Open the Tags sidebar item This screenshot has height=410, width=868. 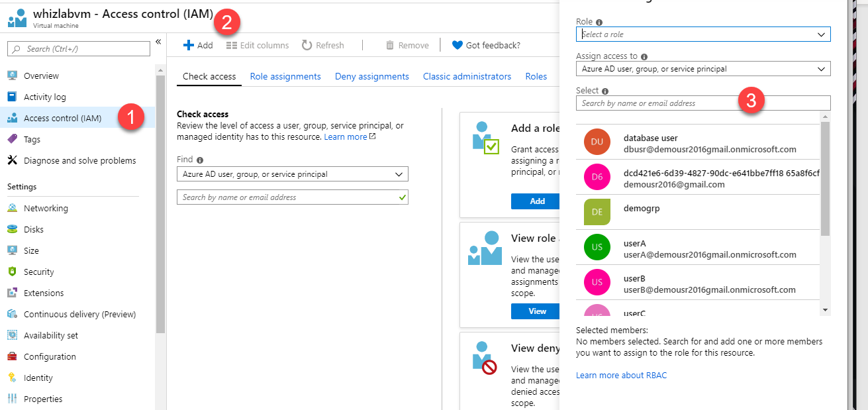pyautogui.click(x=32, y=139)
